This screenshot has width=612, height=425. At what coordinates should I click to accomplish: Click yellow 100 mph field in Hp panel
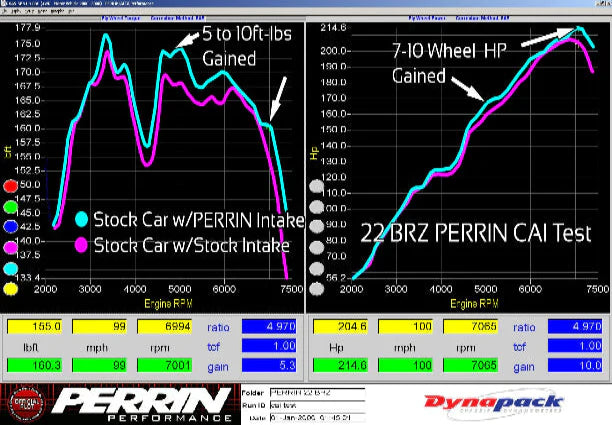click(405, 326)
